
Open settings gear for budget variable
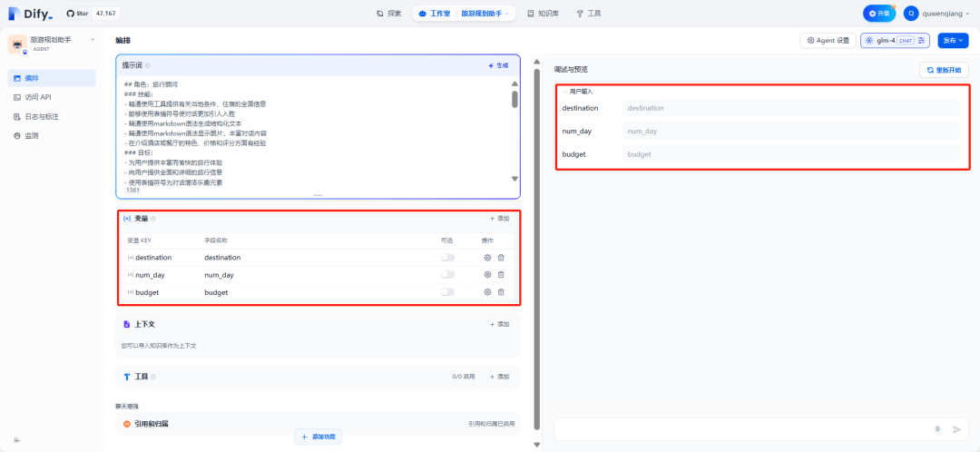click(487, 292)
